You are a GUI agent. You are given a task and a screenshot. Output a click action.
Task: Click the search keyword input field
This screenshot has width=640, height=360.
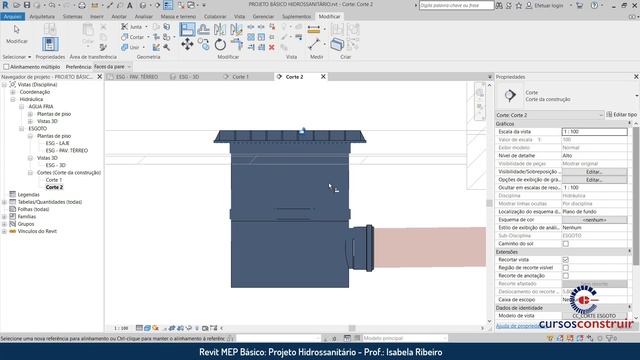pos(456,5)
